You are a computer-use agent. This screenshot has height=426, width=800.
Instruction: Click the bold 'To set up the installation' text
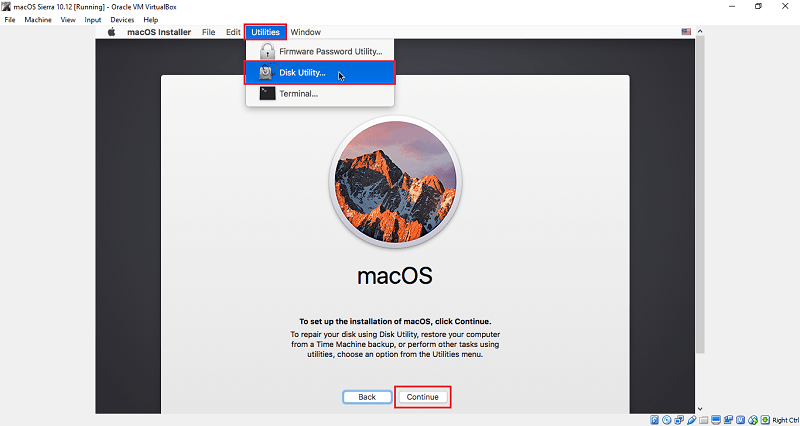[395, 322]
